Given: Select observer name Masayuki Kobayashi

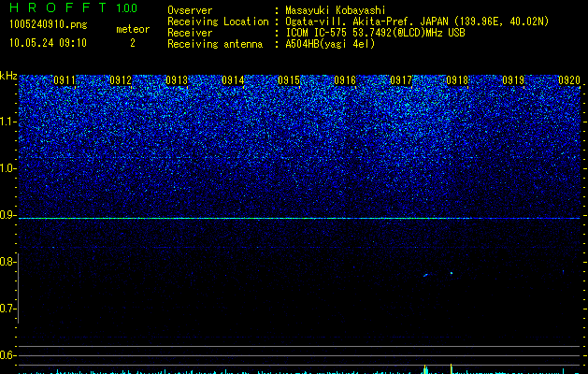Looking at the screenshot, I should 336,10.
